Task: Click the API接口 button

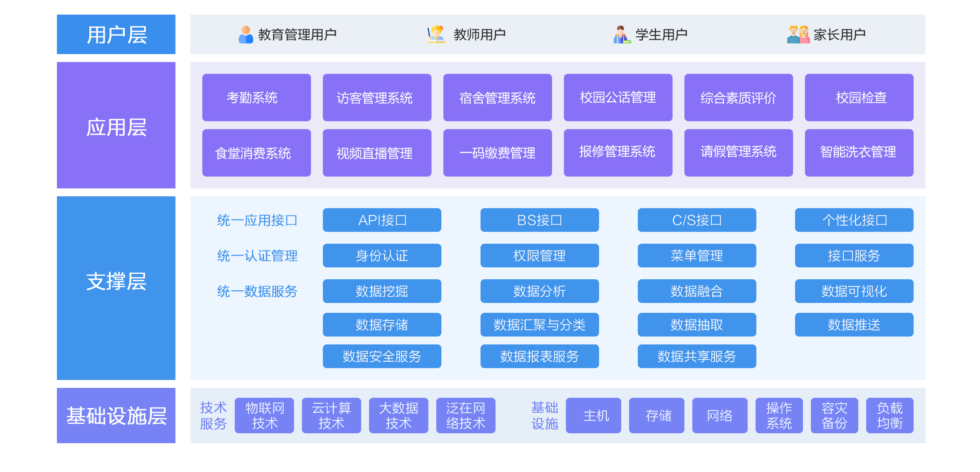Action: 382,220
